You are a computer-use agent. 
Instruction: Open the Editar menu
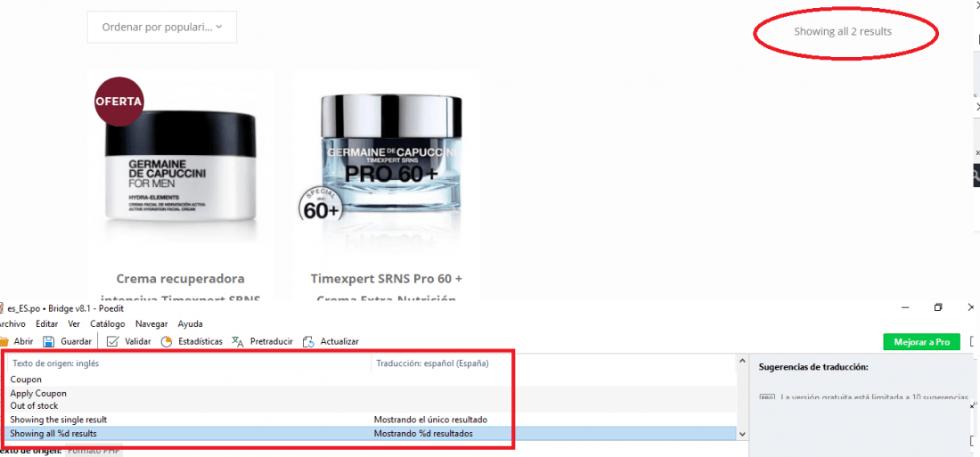(x=47, y=324)
